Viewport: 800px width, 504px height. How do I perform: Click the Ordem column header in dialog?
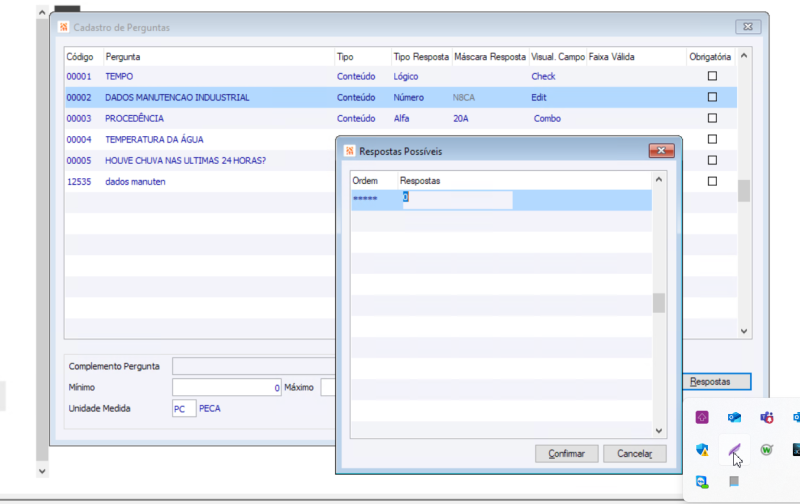click(365, 181)
